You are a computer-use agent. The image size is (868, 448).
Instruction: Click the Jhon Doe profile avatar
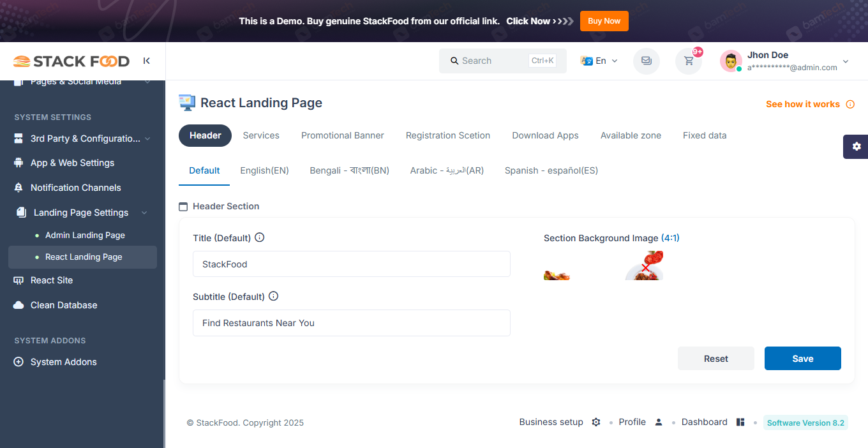coord(731,61)
